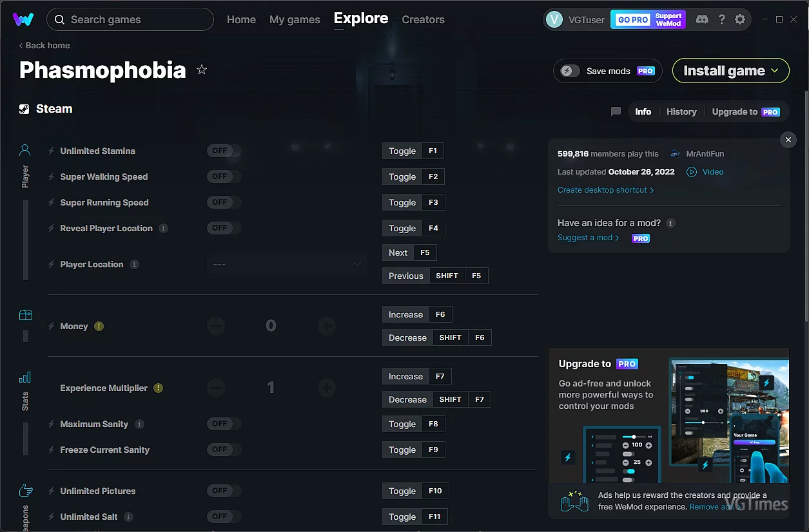Toggle Super Running Speed switch
809x532 pixels.
click(x=224, y=202)
